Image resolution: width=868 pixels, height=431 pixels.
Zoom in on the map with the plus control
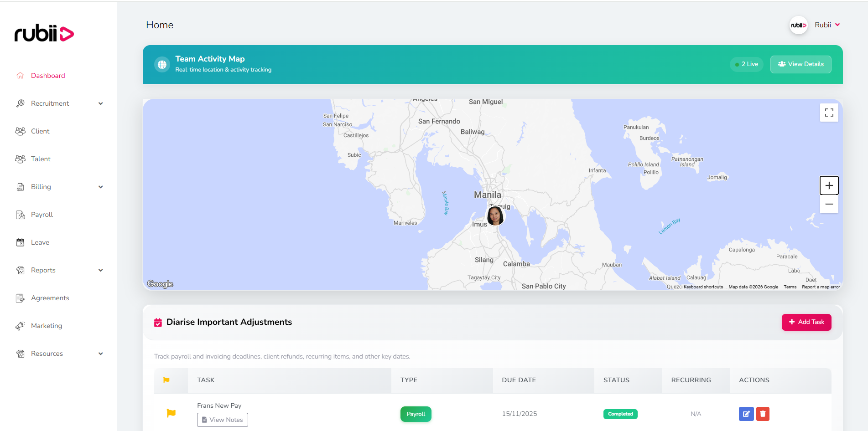pyautogui.click(x=829, y=185)
